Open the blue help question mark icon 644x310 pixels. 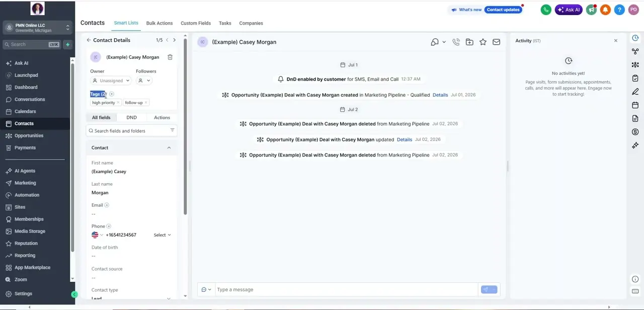(x=620, y=10)
